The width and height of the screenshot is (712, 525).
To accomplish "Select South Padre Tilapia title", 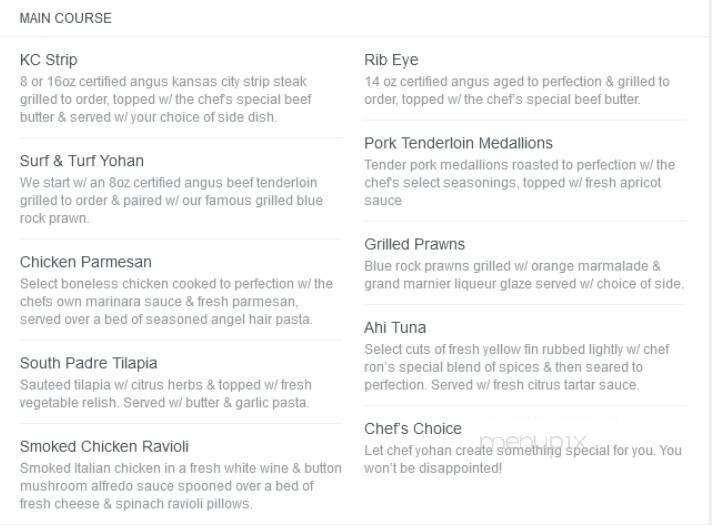I will (x=89, y=363).
